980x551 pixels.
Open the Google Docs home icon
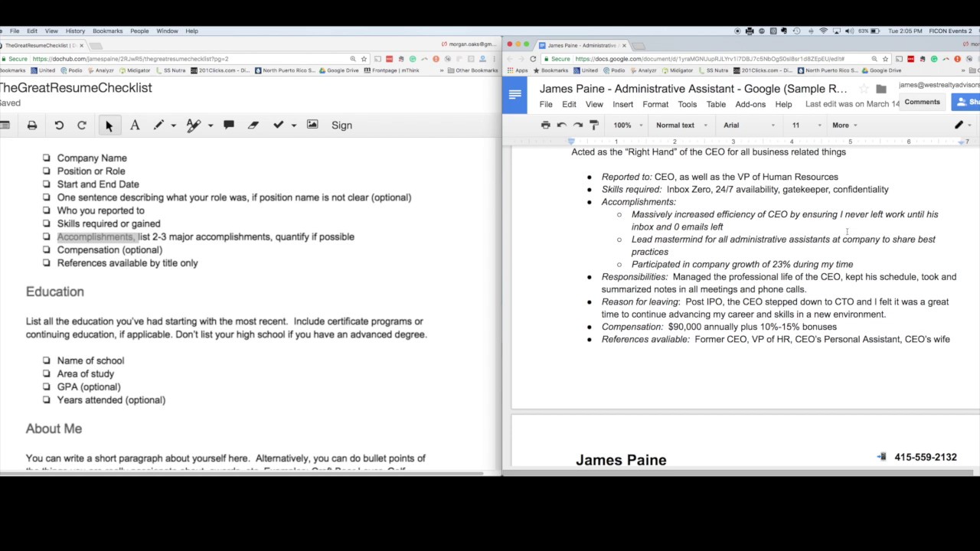point(514,95)
